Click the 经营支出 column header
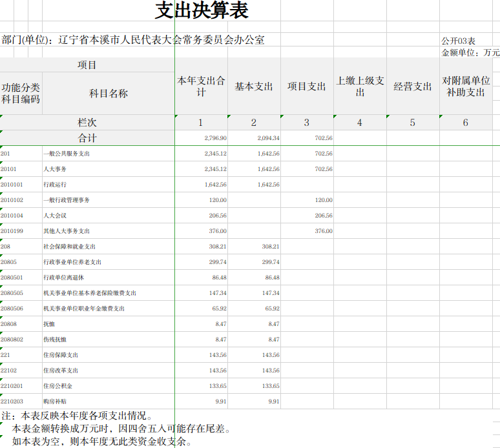The image size is (500, 448). pos(413,87)
